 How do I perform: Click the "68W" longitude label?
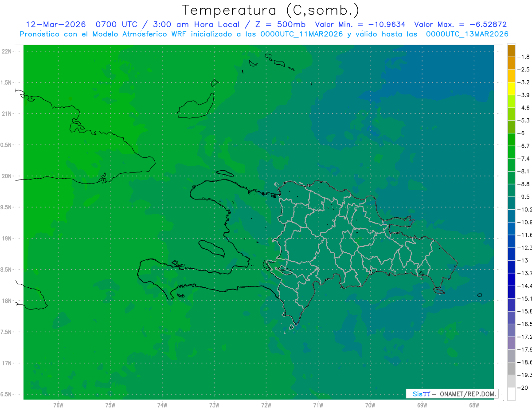pos(474,405)
